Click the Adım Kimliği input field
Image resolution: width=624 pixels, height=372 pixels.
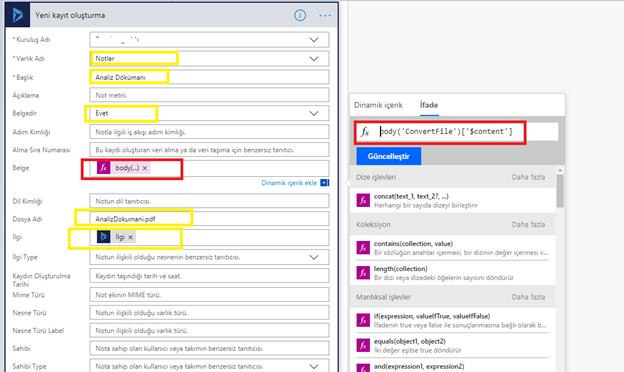[x=209, y=132]
